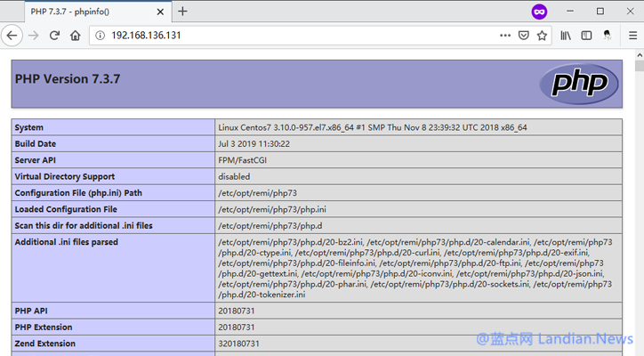Save page to Pocket

524,36
